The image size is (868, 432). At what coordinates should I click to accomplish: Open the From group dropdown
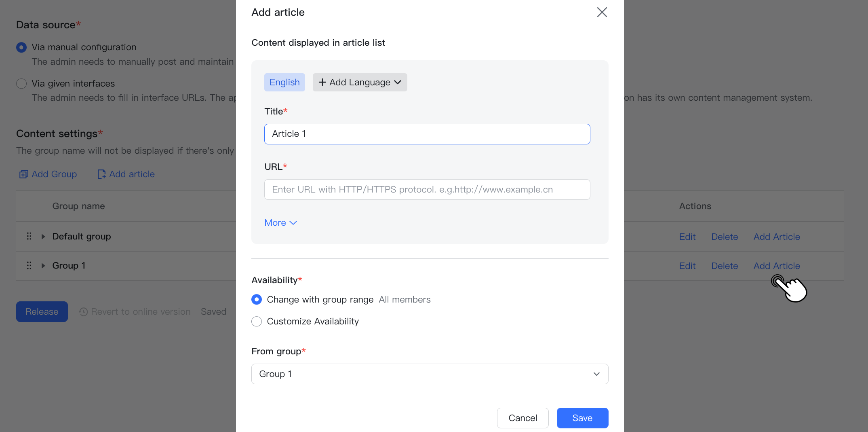[x=430, y=374]
